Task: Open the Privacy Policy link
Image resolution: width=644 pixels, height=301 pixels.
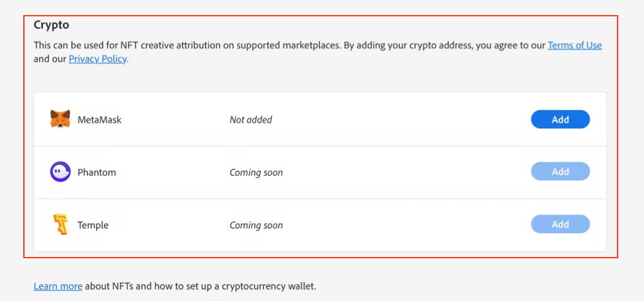Action: (97, 59)
